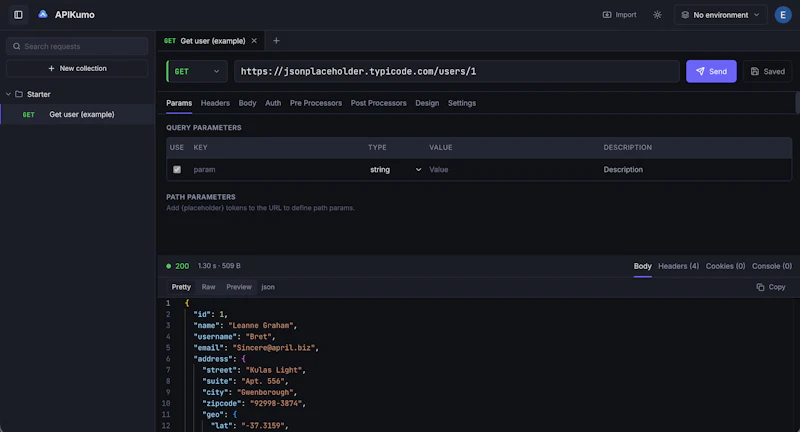Click the APIKumo cloud logo
800x432 pixels.
pos(43,14)
